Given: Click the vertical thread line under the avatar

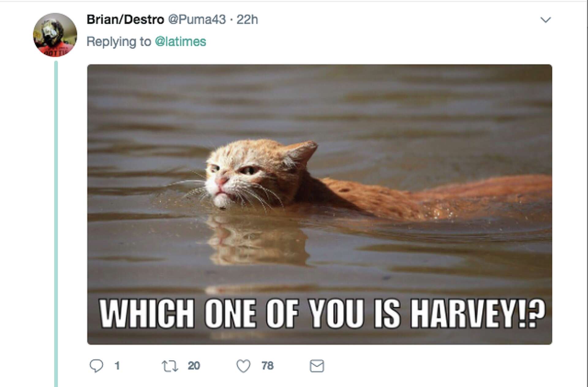Looking at the screenshot, I should pyautogui.click(x=55, y=214).
